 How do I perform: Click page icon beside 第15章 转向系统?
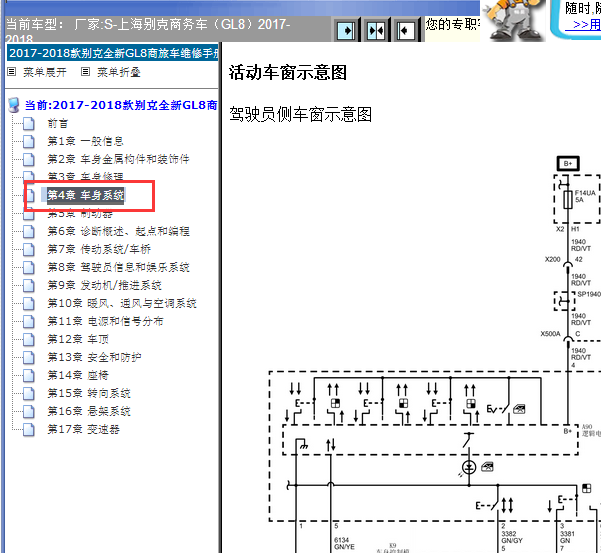click(29, 394)
